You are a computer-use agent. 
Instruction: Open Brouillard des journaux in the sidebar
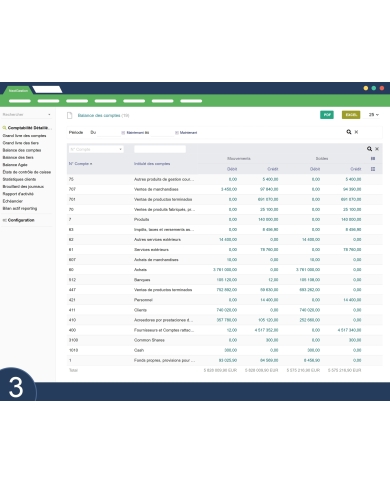pyautogui.click(x=23, y=187)
